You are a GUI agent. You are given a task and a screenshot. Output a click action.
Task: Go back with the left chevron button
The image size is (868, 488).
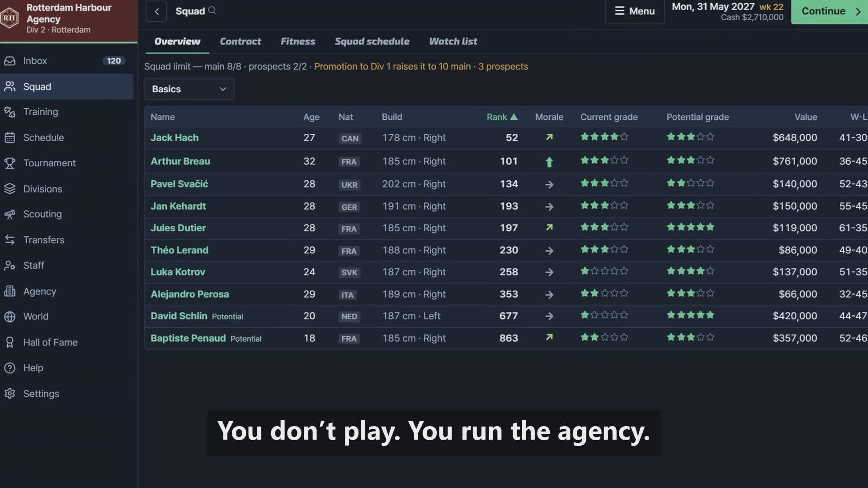pos(156,11)
